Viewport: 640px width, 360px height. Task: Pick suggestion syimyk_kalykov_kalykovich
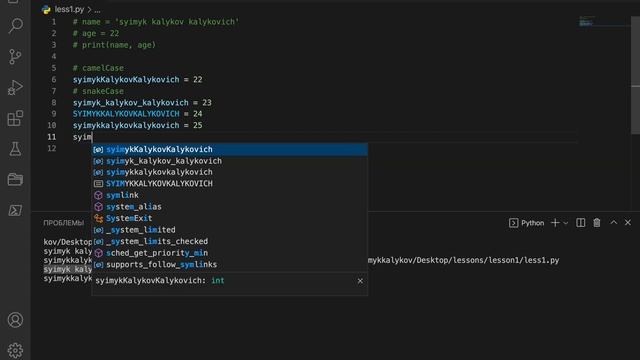230,161
